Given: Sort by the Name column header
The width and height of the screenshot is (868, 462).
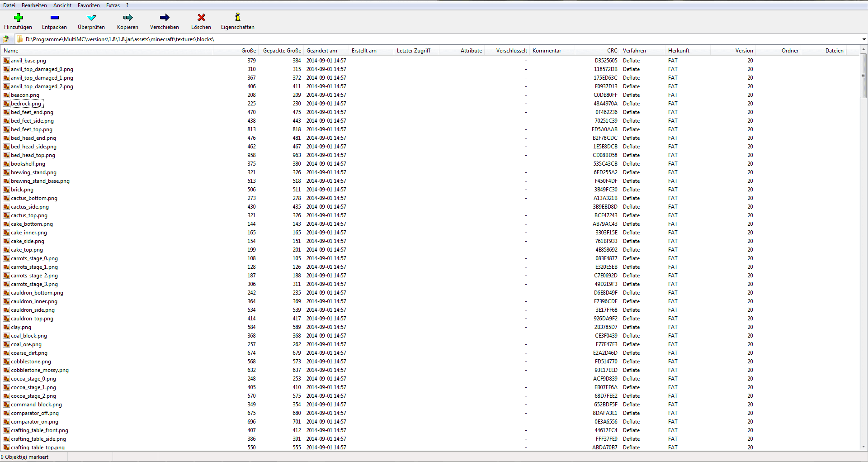Looking at the screenshot, I should (x=107, y=51).
